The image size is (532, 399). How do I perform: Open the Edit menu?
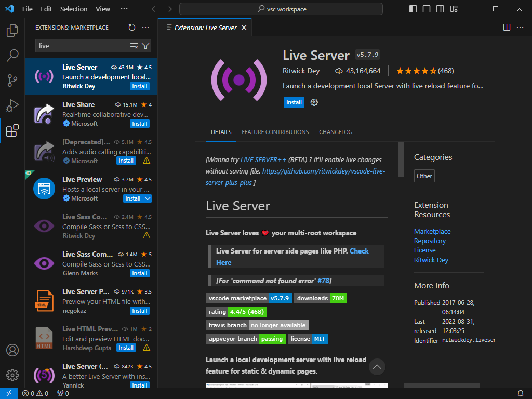coord(46,9)
